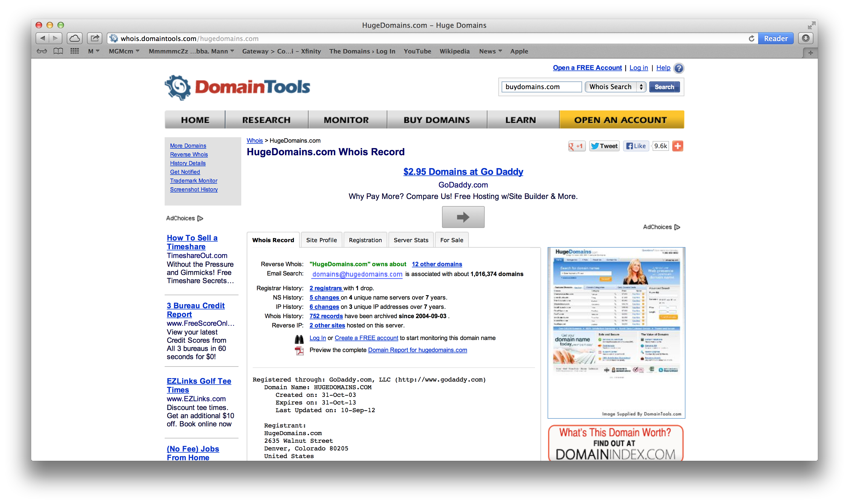Viewport: 849px width, 504px height.
Task: Switch to the Site Profile tab
Action: pyautogui.click(x=321, y=240)
